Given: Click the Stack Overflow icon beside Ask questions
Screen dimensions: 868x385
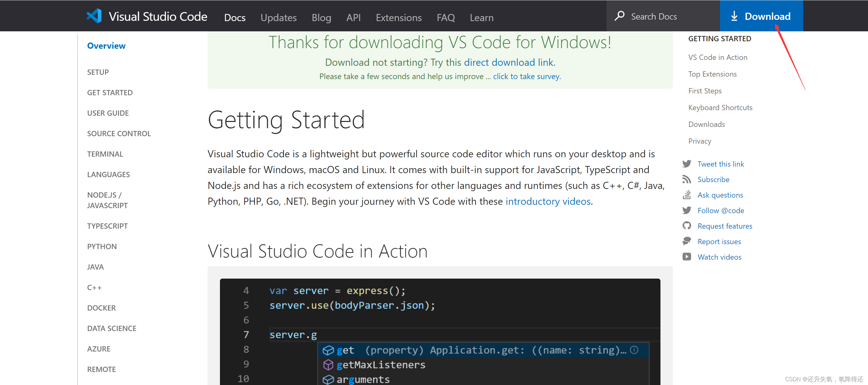Looking at the screenshot, I should [687, 195].
